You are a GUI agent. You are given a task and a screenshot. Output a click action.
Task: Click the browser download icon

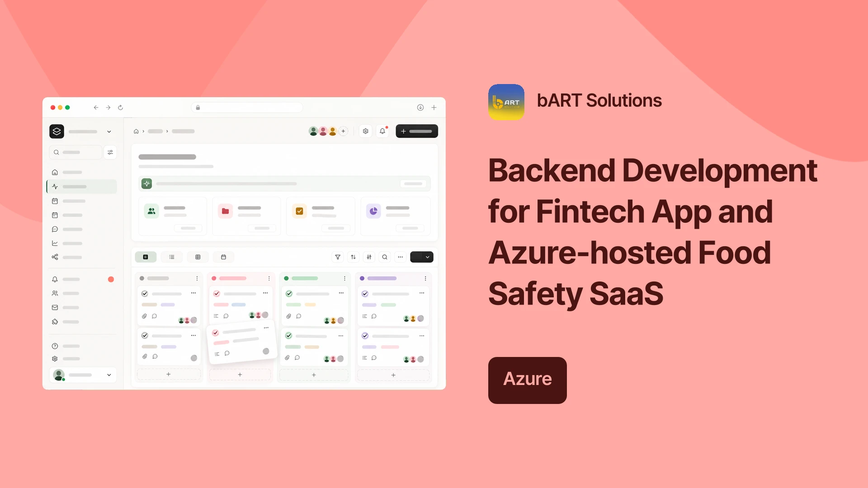[420, 108]
